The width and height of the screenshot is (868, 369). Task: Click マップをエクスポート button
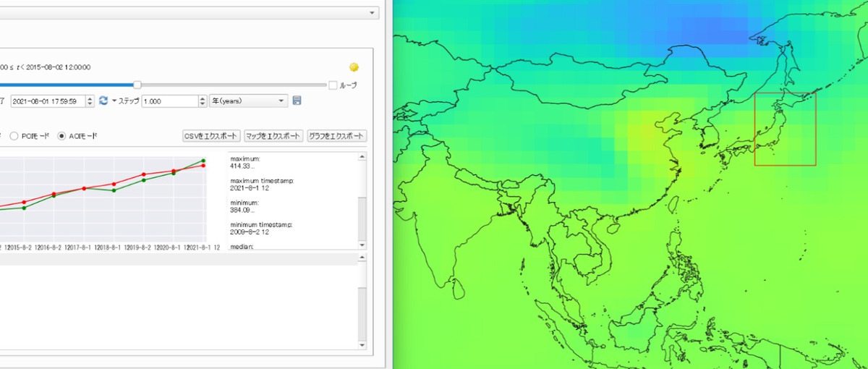pos(273,136)
